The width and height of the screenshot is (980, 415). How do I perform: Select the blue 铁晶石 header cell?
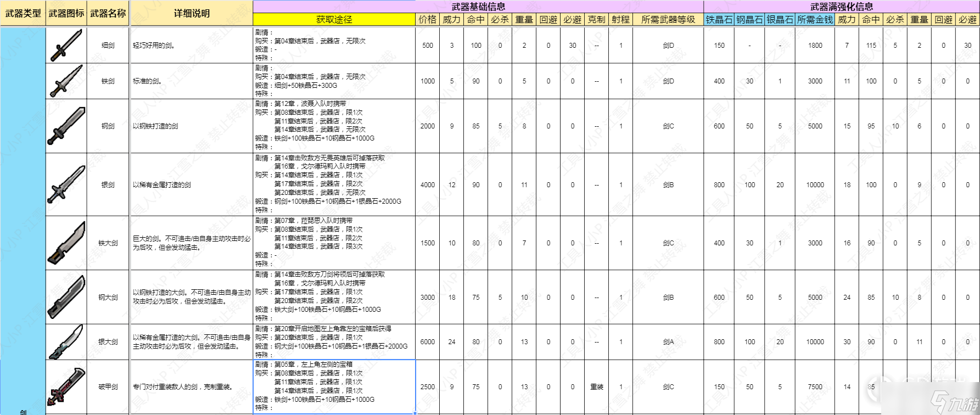pyautogui.click(x=719, y=19)
